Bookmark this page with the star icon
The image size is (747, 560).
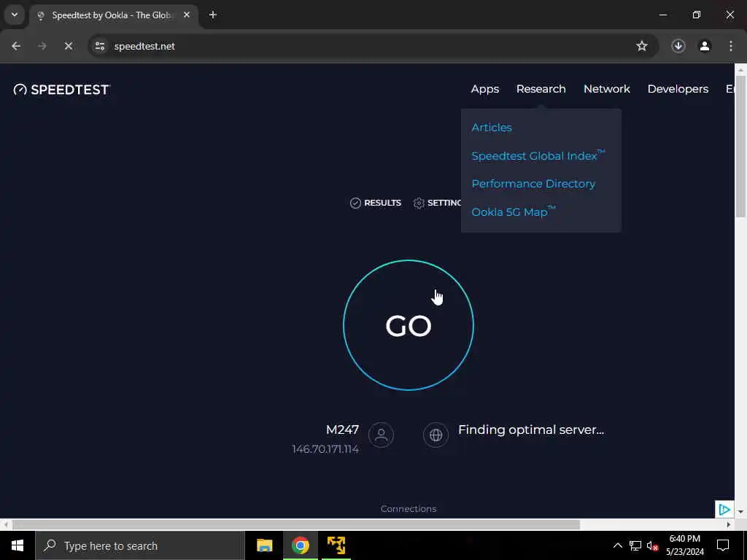click(x=642, y=46)
